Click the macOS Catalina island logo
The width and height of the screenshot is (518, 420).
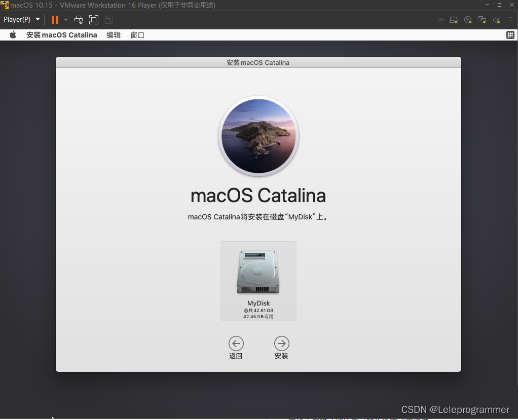point(258,136)
